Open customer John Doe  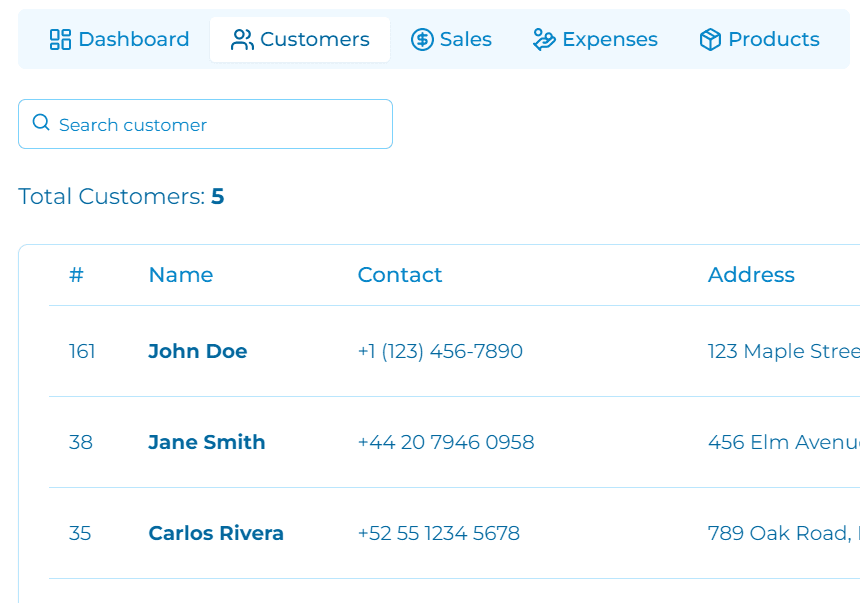point(197,351)
